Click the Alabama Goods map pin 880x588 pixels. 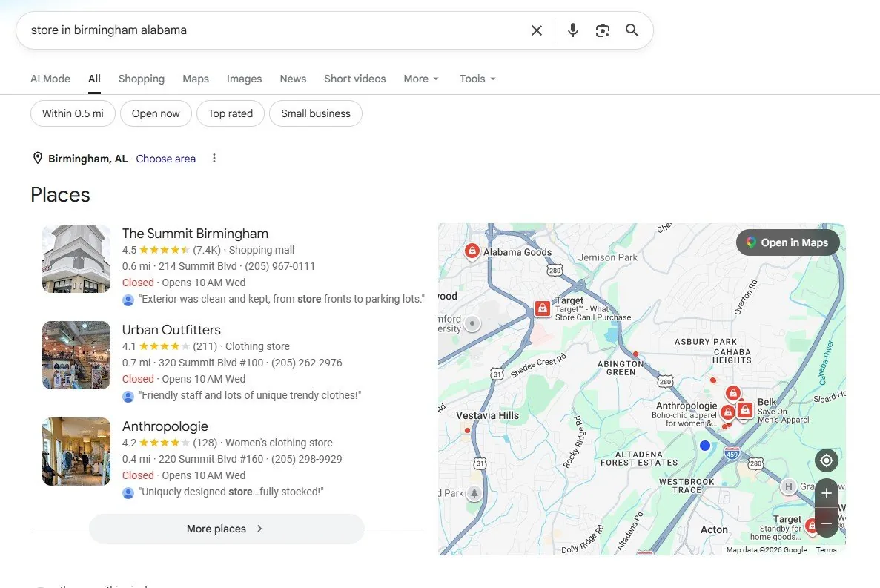[472, 251]
